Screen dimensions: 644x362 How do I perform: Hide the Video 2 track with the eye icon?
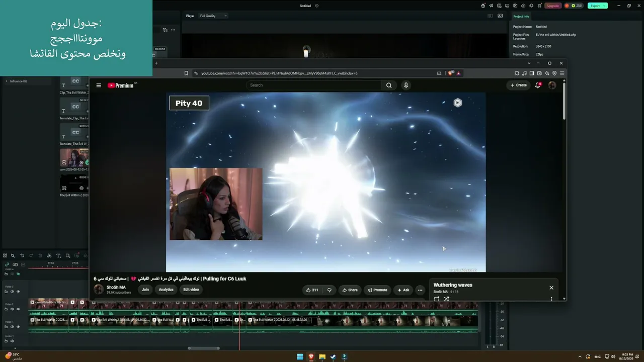pyautogui.click(x=18, y=309)
